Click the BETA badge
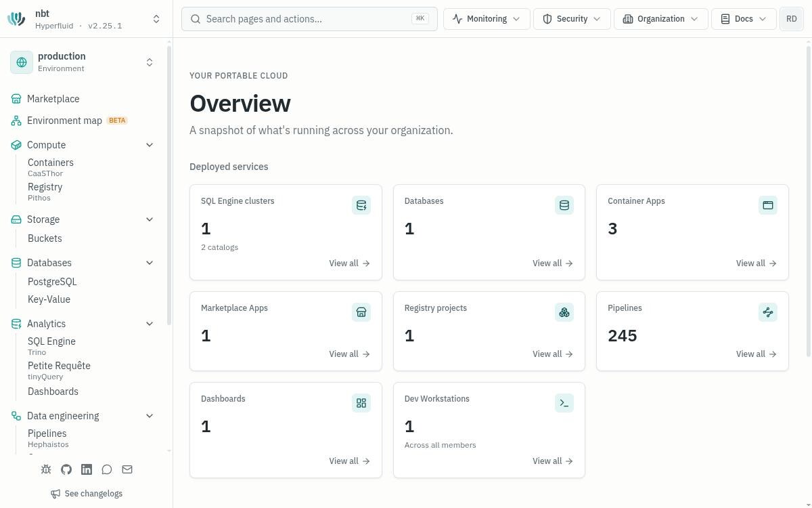This screenshot has height=508, width=812. click(117, 121)
